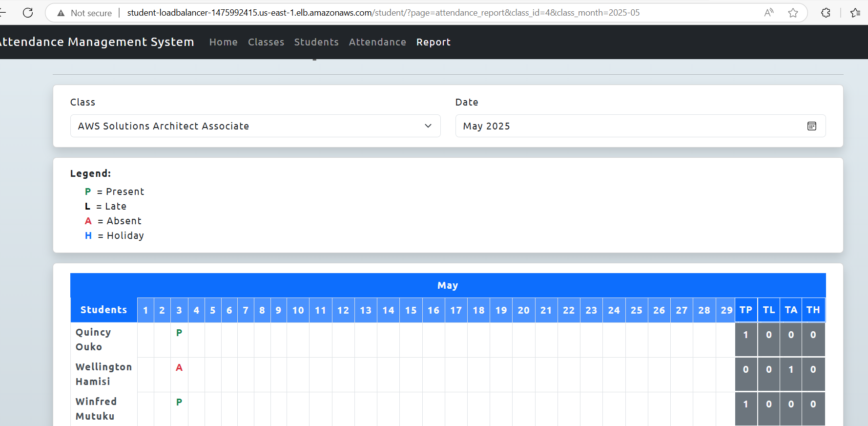Go back using the browser back arrow
868x426 pixels.
coord(3,13)
